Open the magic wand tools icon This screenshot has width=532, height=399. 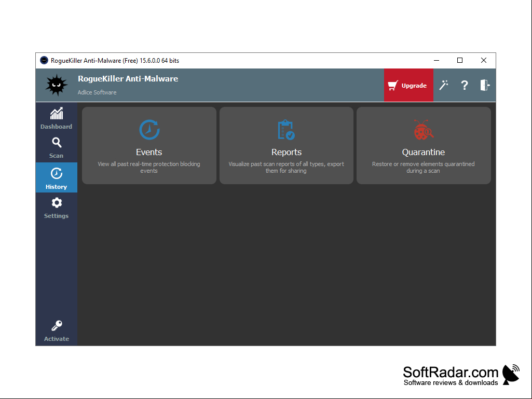click(443, 85)
